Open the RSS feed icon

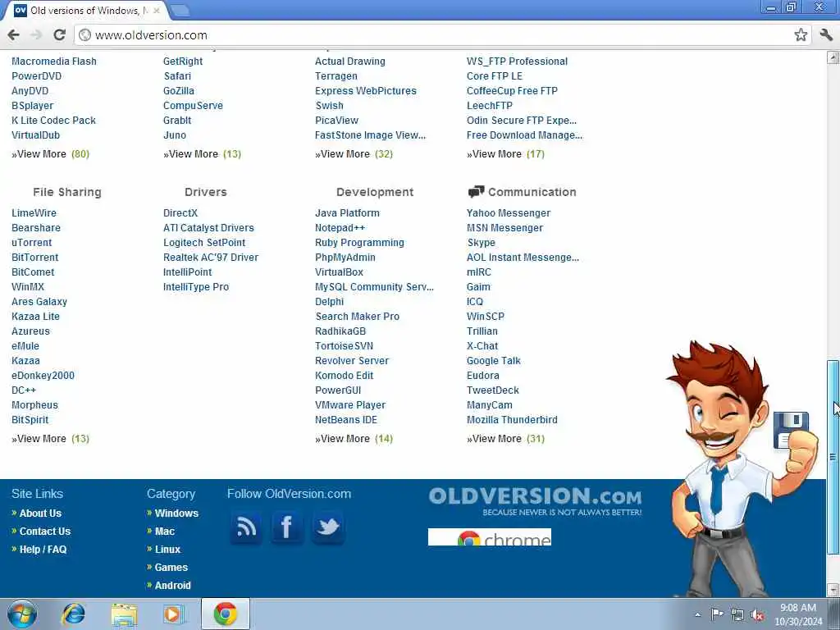(x=246, y=527)
